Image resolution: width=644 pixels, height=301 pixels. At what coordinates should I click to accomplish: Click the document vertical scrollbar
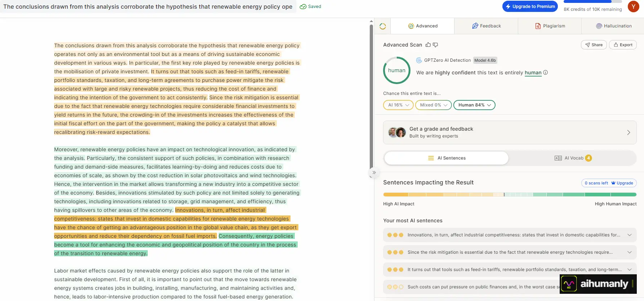371,97
